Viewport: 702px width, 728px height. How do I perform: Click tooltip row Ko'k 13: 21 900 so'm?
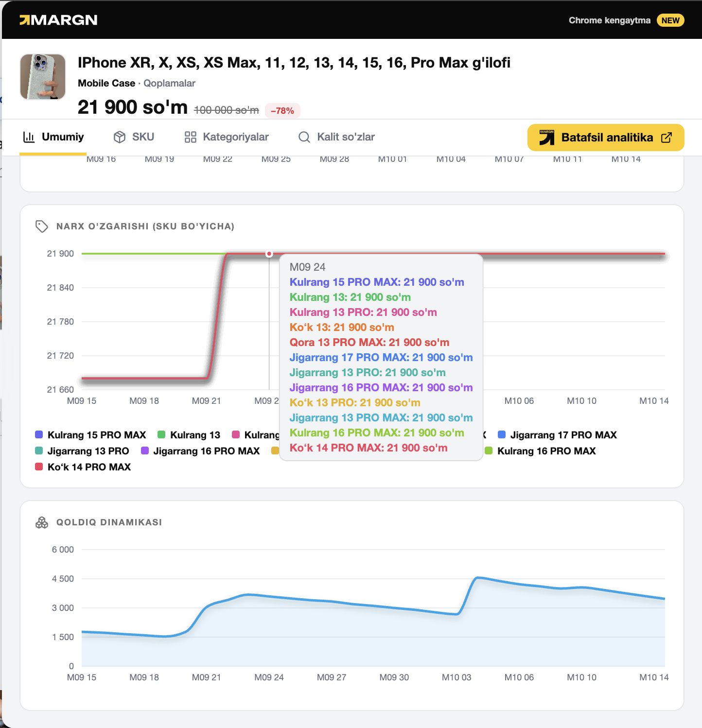342,327
